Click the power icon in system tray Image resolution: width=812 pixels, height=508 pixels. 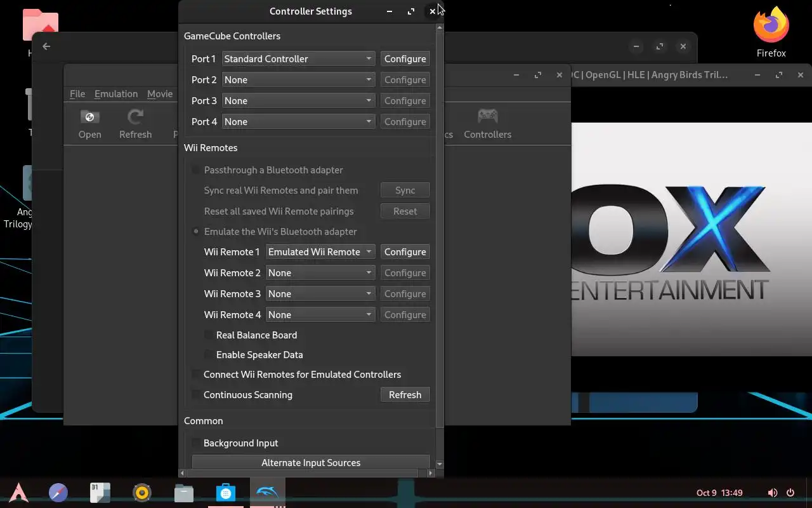click(x=790, y=493)
